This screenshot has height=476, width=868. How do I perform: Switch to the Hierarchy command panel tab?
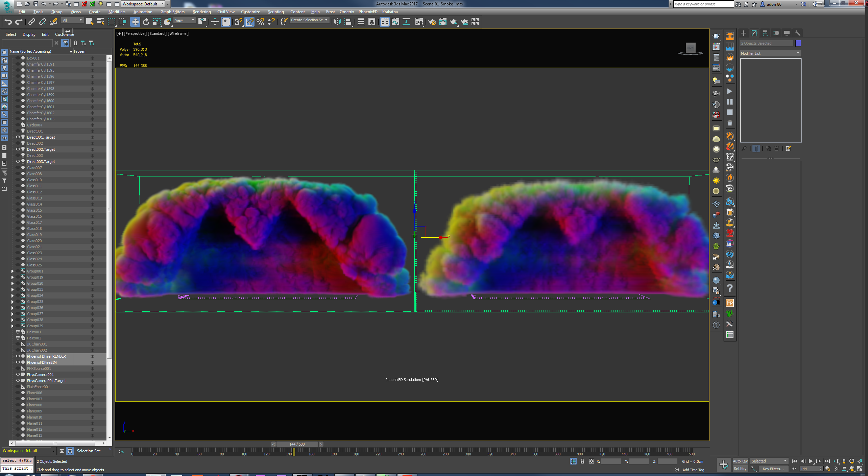tap(765, 33)
